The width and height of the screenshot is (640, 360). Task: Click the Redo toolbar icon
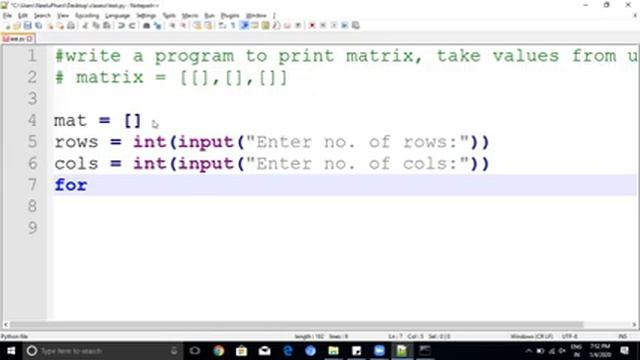click(132, 25)
